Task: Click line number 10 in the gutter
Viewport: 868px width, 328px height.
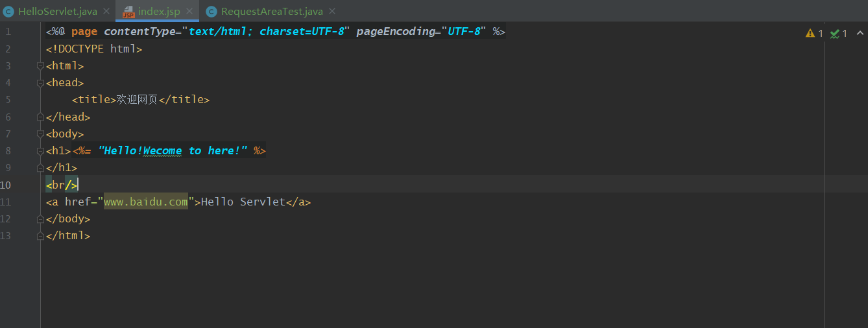Action: pos(6,185)
